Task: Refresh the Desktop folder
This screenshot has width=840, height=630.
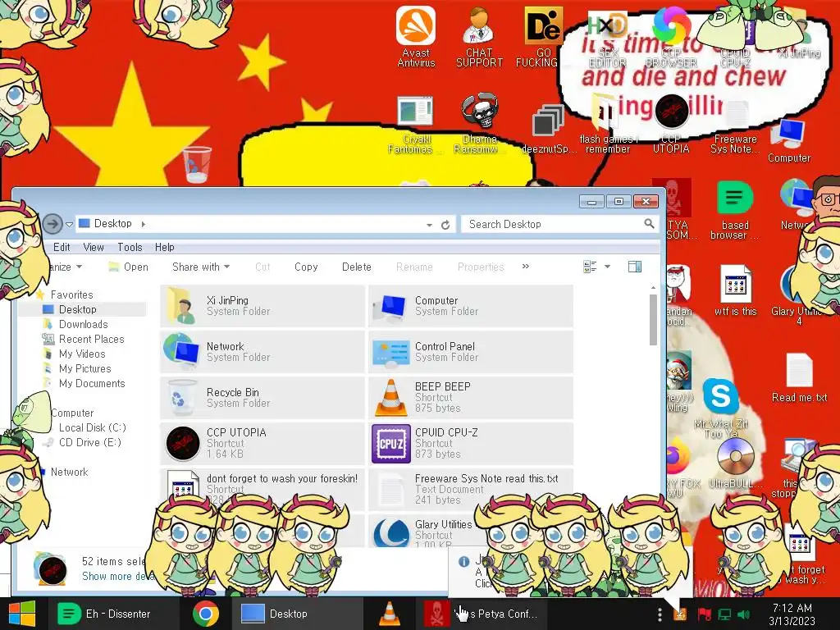Action: click(445, 225)
